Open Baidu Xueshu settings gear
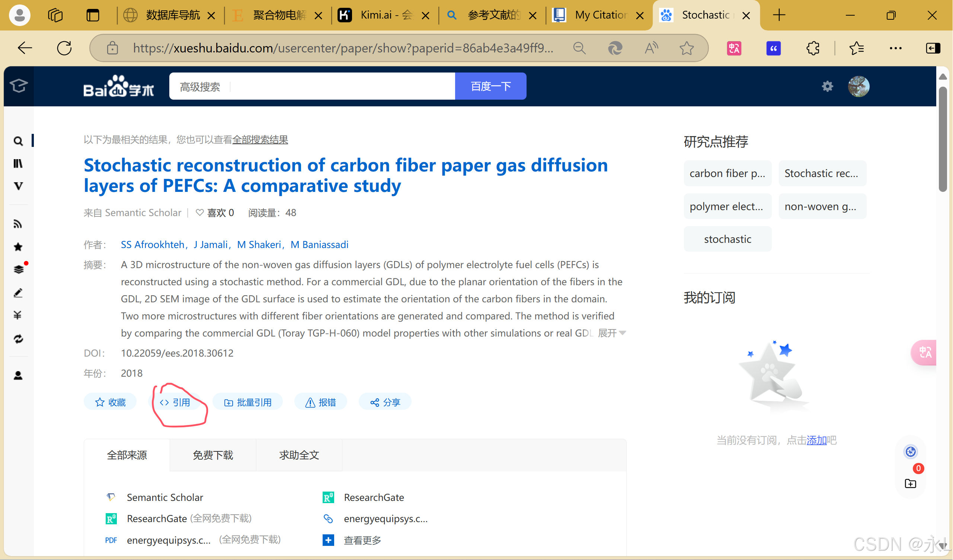Screen dimensions: 953x560 pyautogui.click(x=828, y=86)
